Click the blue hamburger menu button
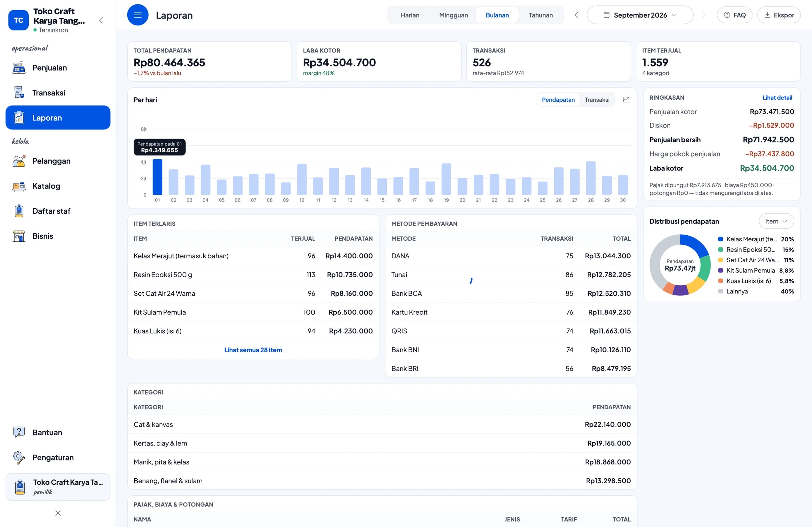The image size is (812, 527). pyautogui.click(x=138, y=15)
